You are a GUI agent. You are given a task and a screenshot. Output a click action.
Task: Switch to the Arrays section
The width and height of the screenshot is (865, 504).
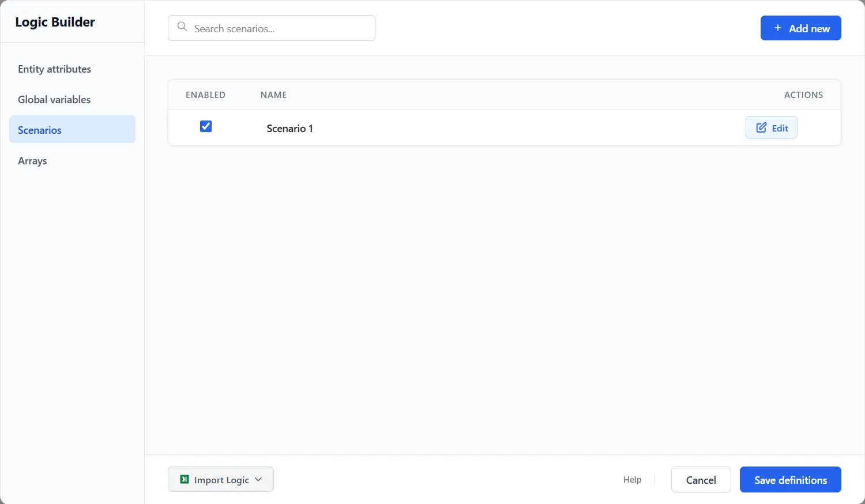point(72,161)
